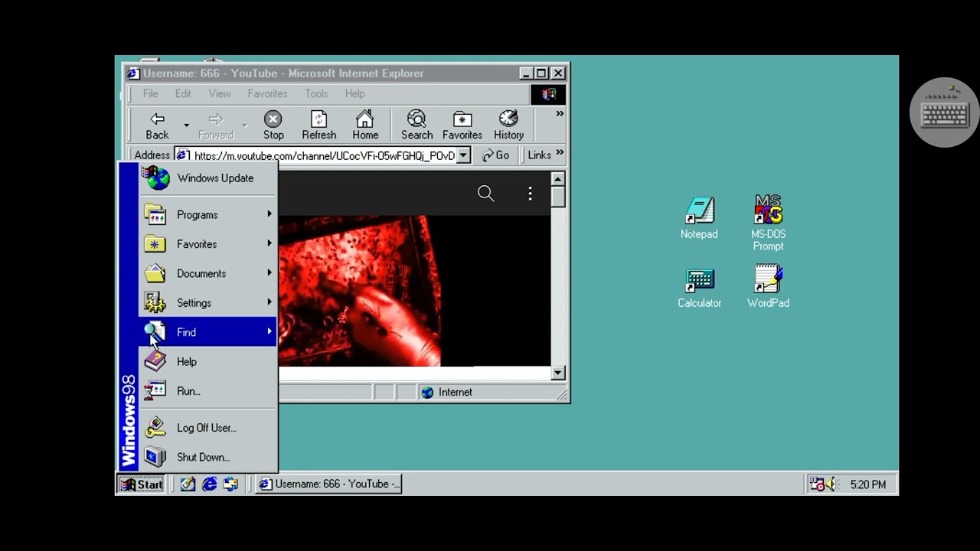Open Run... from the Start menu

207,391
